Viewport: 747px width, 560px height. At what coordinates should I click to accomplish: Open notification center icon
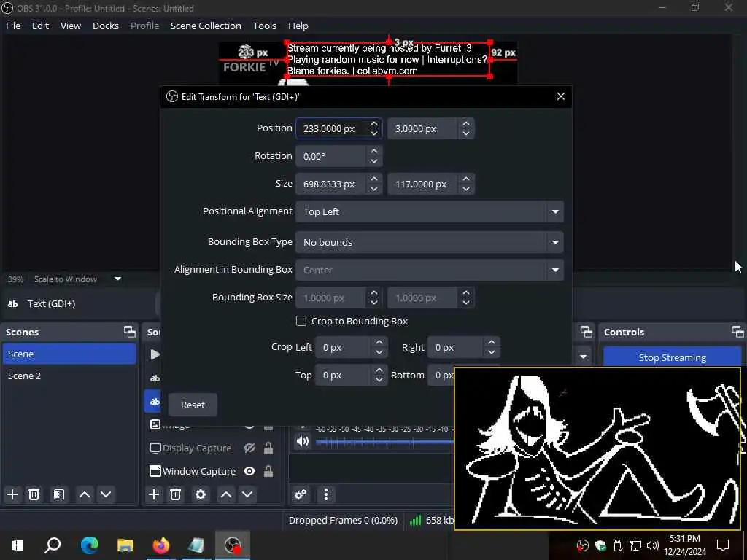(723, 545)
